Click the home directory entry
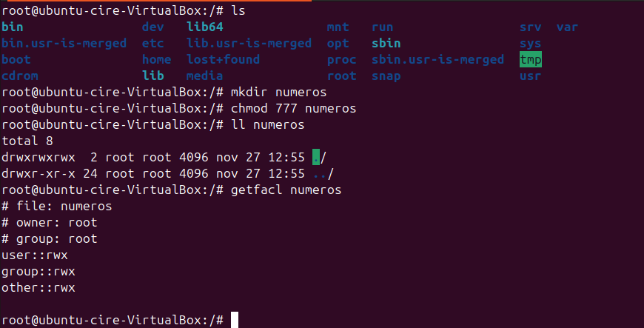Image resolution: width=644 pixels, height=328 pixels. 156,59
